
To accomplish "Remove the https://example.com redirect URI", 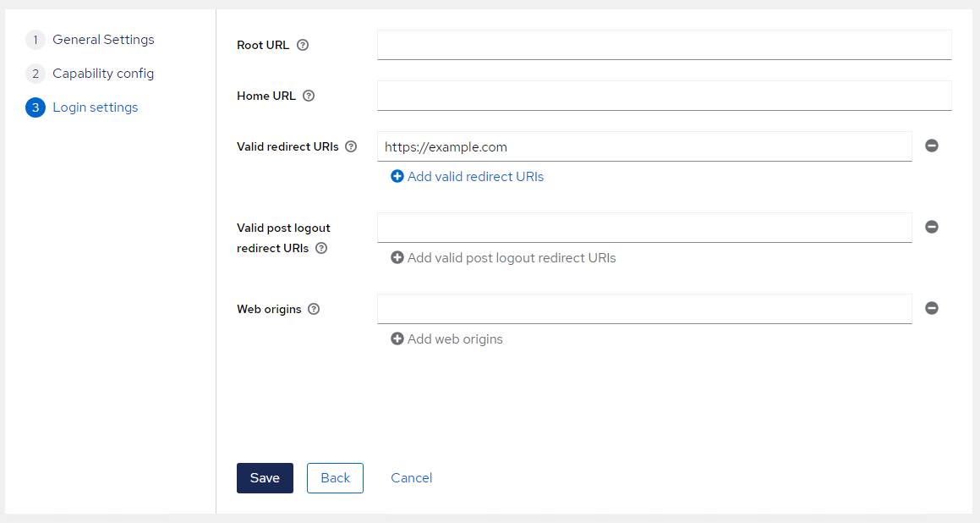I will [x=931, y=146].
